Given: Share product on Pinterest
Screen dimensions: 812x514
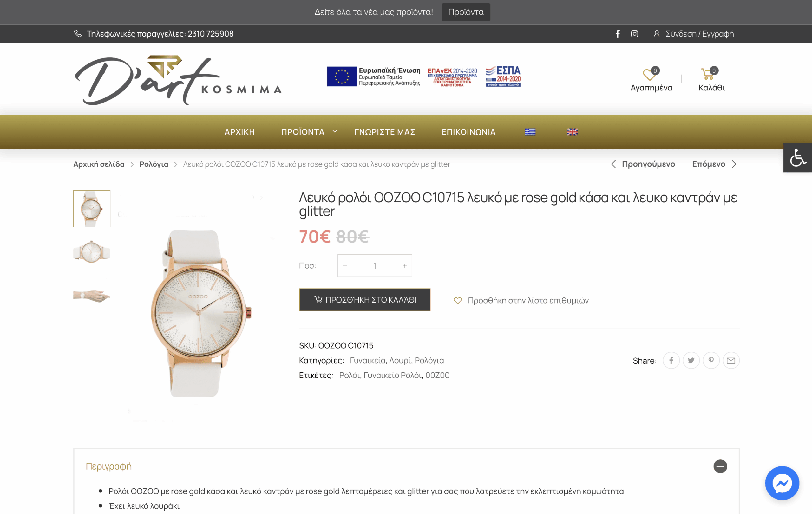Looking at the screenshot, I should click(x=711, y=360).
